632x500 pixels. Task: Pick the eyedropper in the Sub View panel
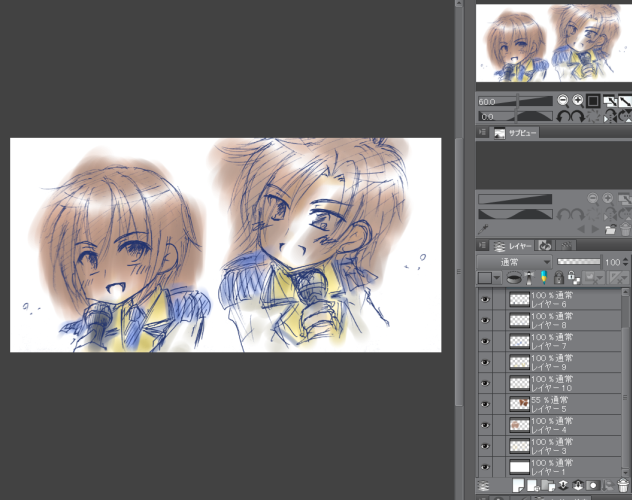483,229
